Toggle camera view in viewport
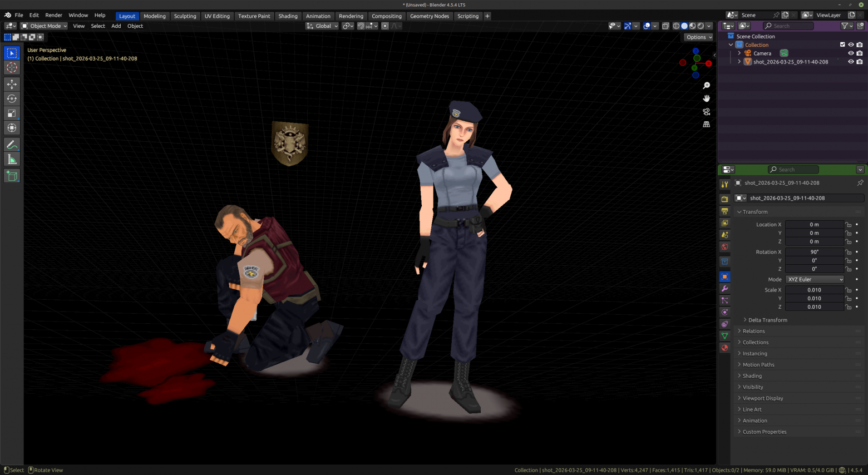868x475 pixels. pos(706,112)
